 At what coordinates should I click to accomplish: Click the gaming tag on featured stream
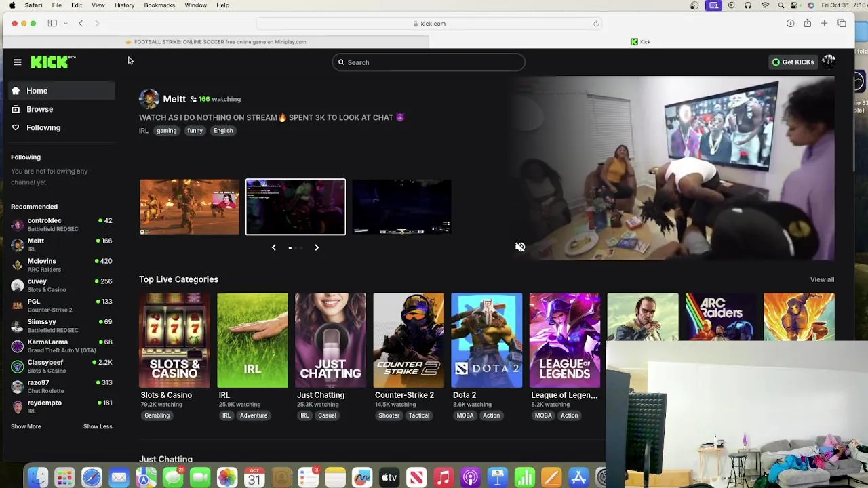click(166, 131)
